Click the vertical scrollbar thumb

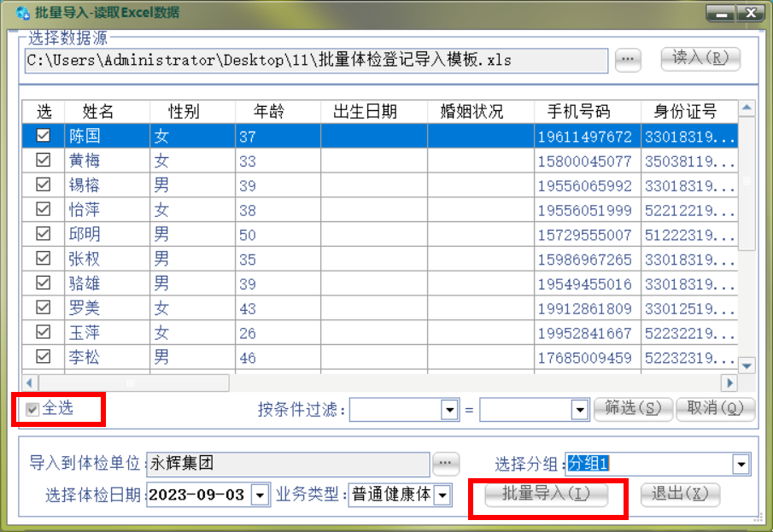(x=747, y=184)
